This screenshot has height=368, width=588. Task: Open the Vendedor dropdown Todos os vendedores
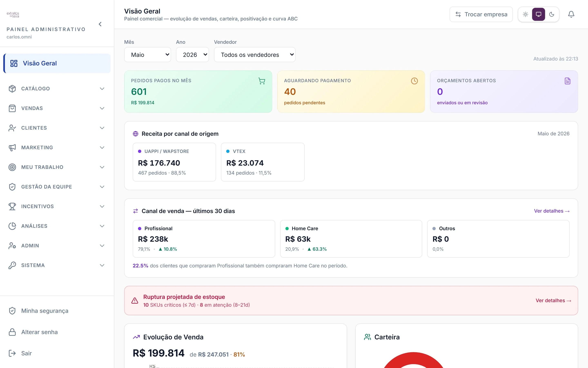point(255,55)
